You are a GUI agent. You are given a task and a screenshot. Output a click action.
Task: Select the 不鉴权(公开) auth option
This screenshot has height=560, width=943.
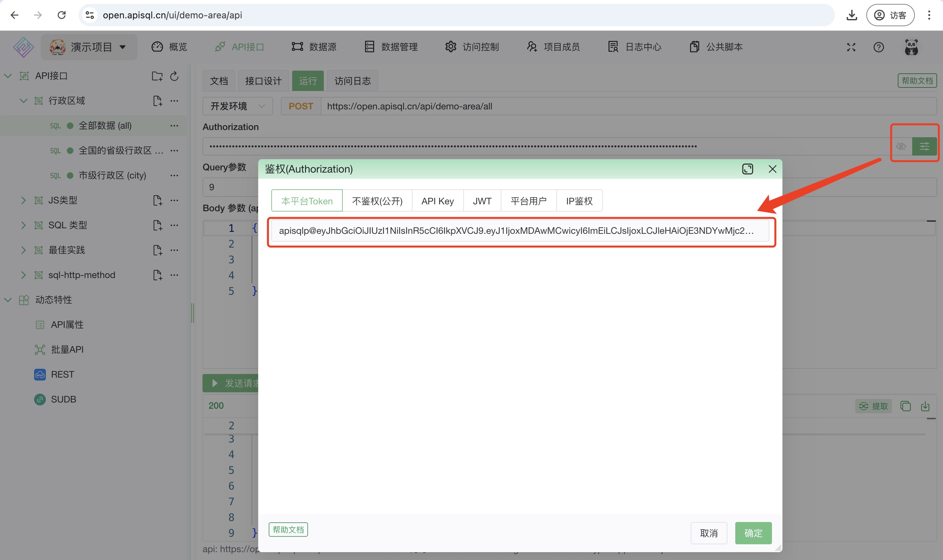[x=377, y=201]
